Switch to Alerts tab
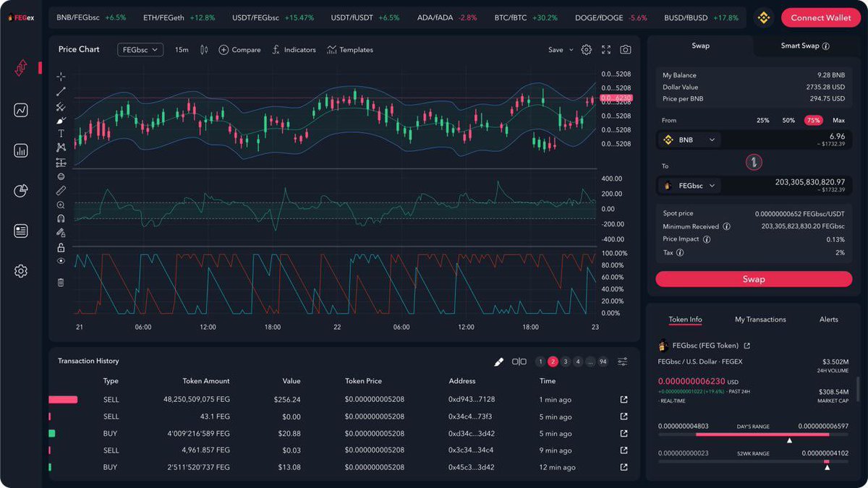Viewport: 868px width, 488px height. (x=829, y=320)
